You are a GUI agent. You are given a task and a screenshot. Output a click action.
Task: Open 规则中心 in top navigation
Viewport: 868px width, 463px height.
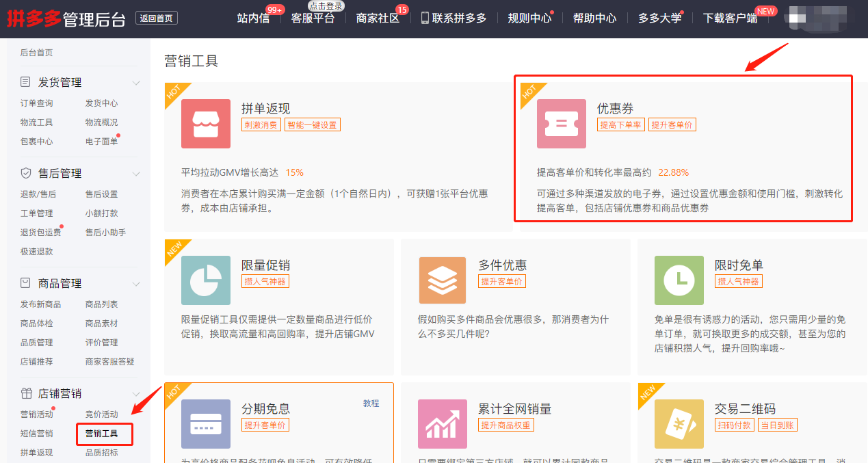tap(529, 18)
